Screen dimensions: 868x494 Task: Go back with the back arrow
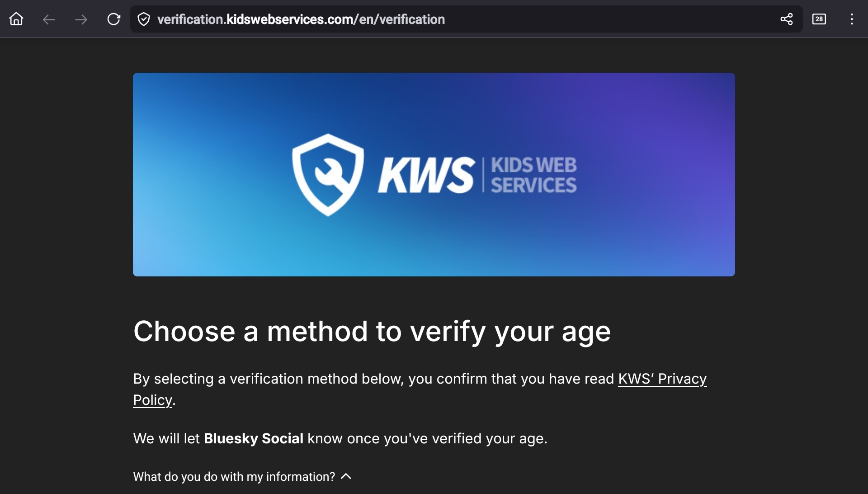[49, 19]
